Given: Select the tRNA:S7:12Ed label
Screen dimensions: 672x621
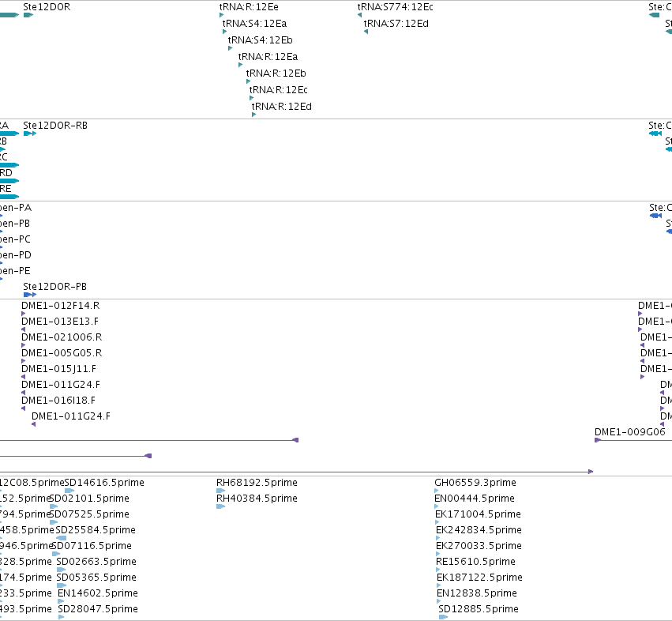Looking at the screenshot, I should [396, 24].
